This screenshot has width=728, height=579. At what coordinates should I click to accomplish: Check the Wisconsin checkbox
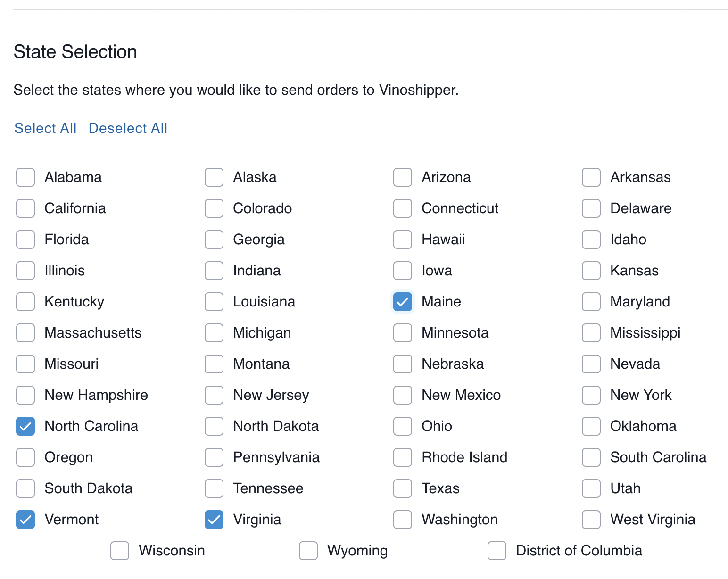click(120, 551)
